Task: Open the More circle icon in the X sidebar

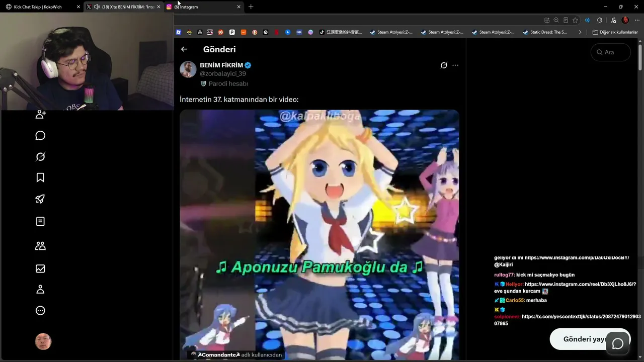Action: (x=41, y=311)
